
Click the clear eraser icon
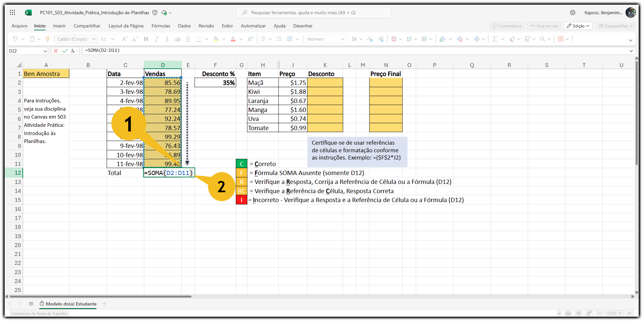512,39
